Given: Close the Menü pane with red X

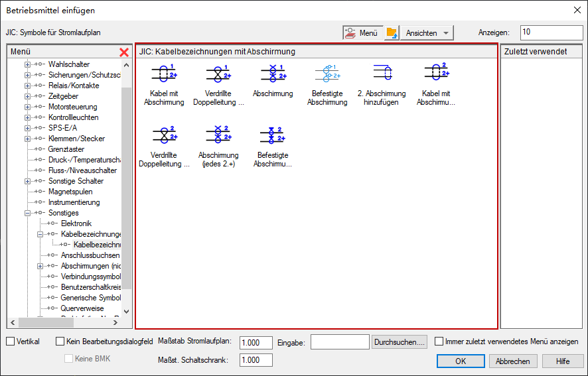Looking at the screenshot, I should [x=124, y=52].
